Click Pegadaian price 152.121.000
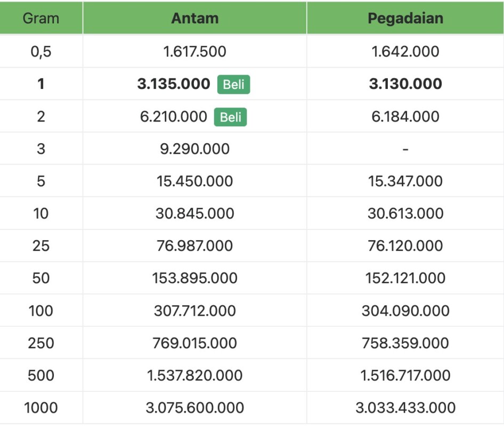 (405, 278)
